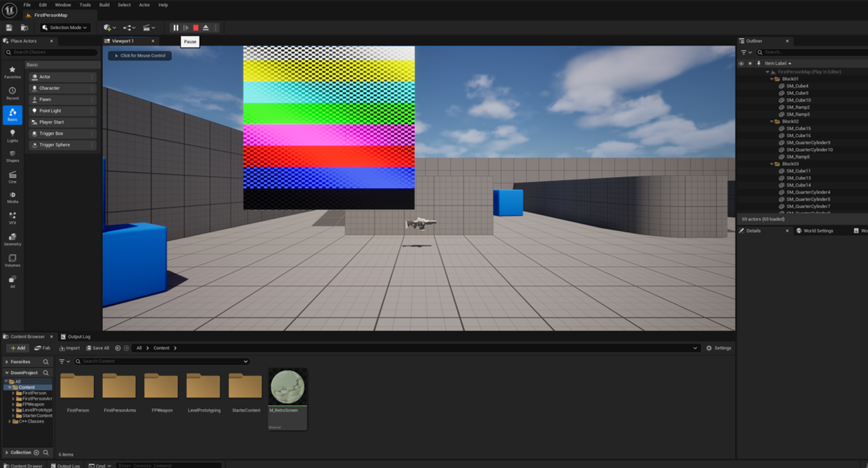This screenshot has width=868, height=468.
Task: Open the Help menu
Action: coord(163,5)
